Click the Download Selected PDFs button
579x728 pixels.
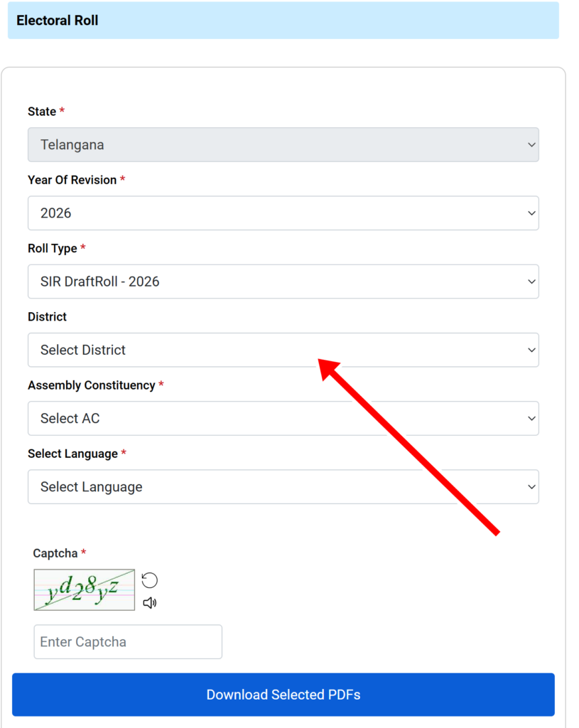pyautogui.click(x=283, y=695)
